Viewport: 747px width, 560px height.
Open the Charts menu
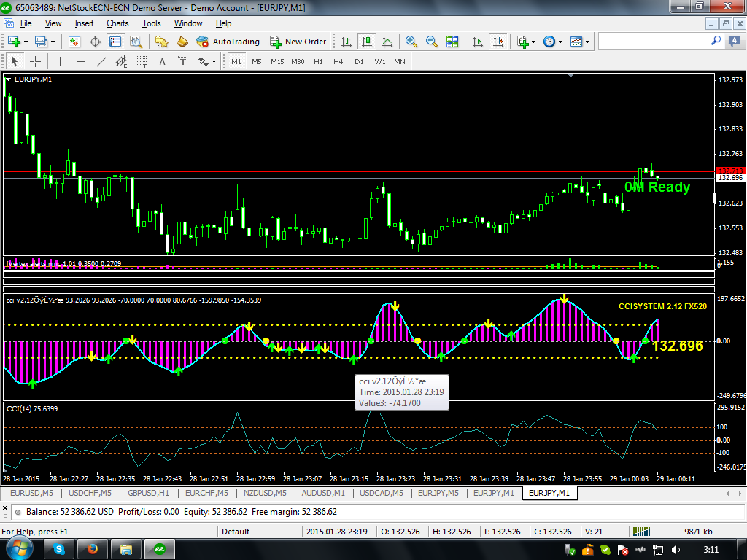[117, 23]
